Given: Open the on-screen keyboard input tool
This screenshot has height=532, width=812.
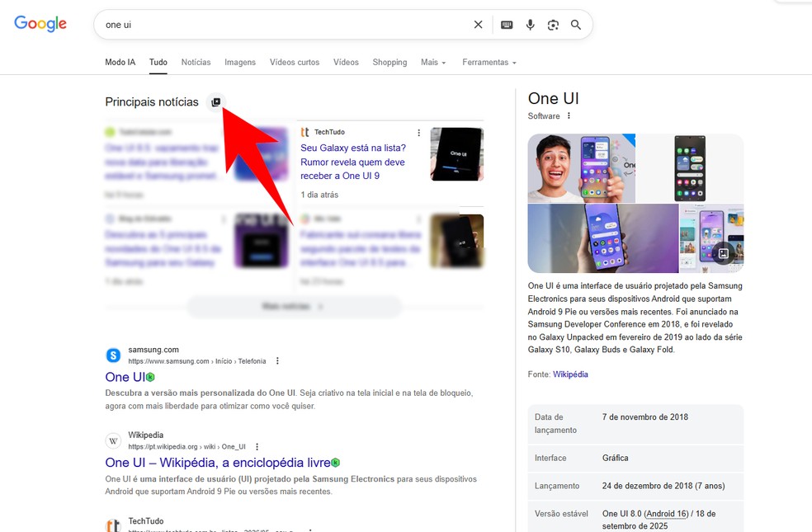Looking at the screenshot, I should 507,24.
